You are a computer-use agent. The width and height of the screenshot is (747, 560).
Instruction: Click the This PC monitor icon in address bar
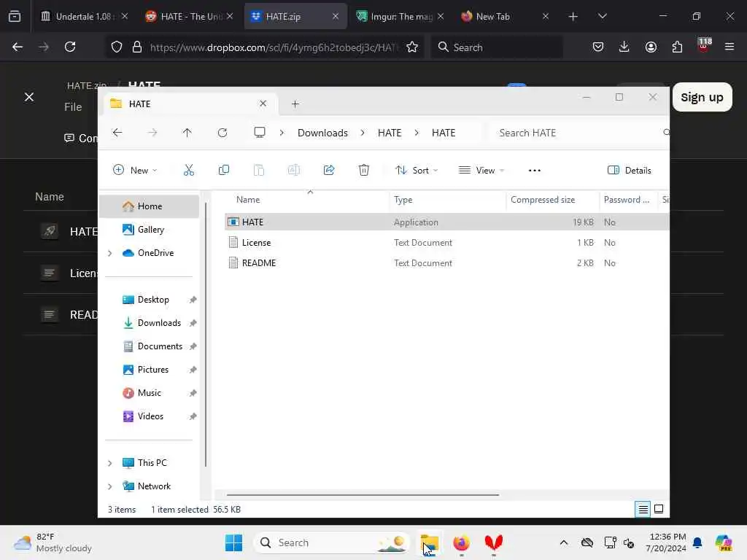259,133
